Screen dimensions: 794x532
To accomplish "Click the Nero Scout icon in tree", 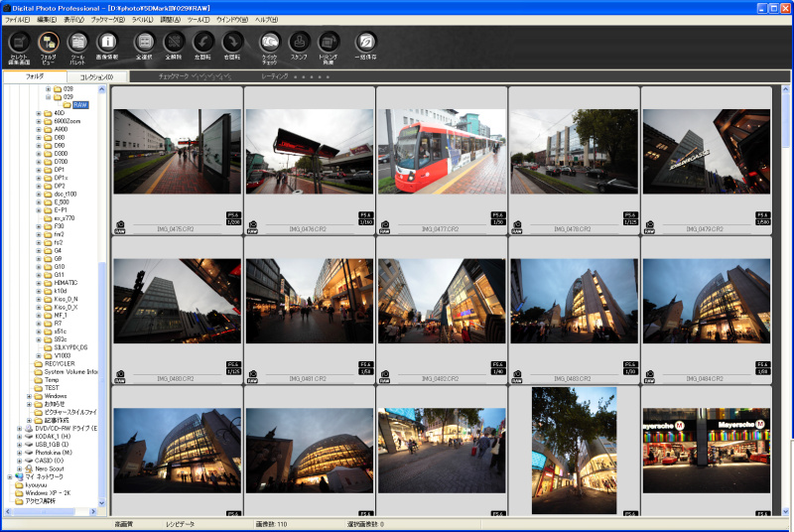I will [x=29, y=469].
